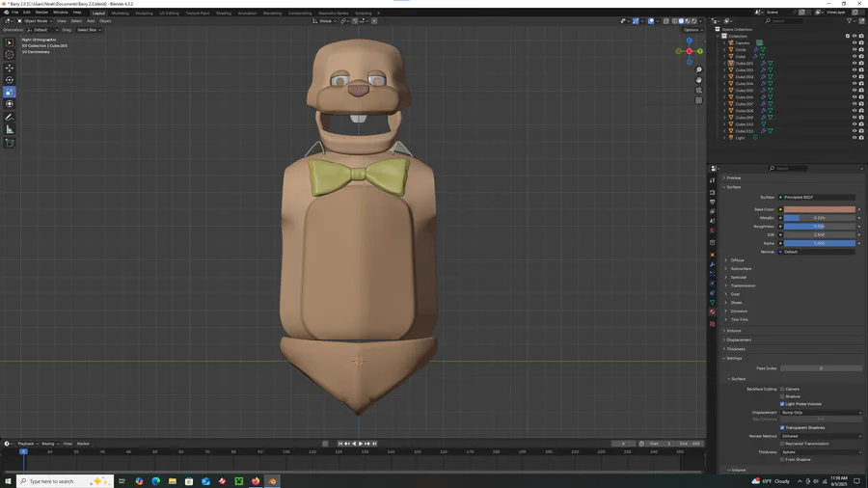
Task: Open the Object properties orange square tab
Action: tap(713, 255)
